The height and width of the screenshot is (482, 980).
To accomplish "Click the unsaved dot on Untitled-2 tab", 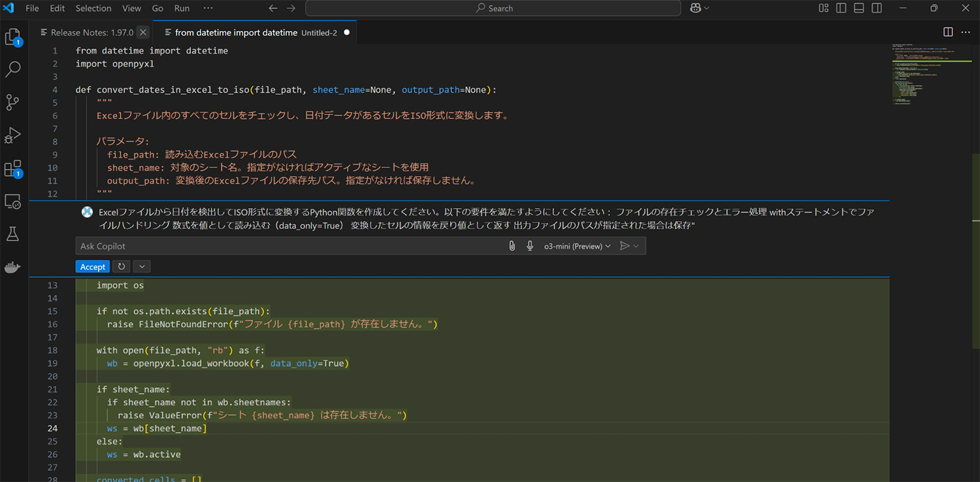I will click(x=346, y=32).
